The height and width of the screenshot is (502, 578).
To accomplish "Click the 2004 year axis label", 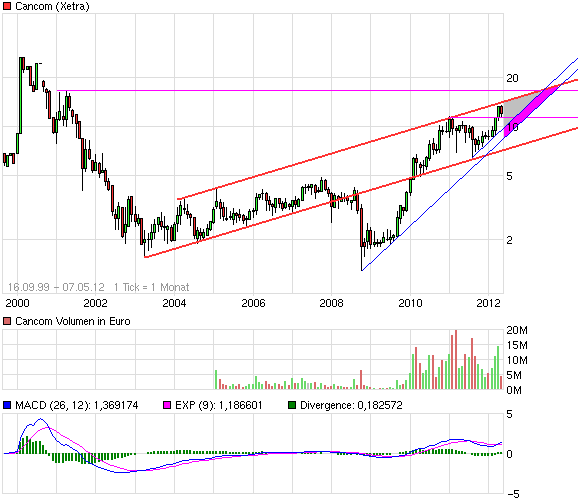I will click(174, 303).
